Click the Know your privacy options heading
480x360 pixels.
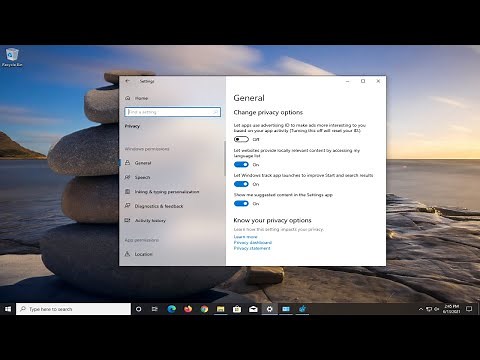(x=273, y=220)
